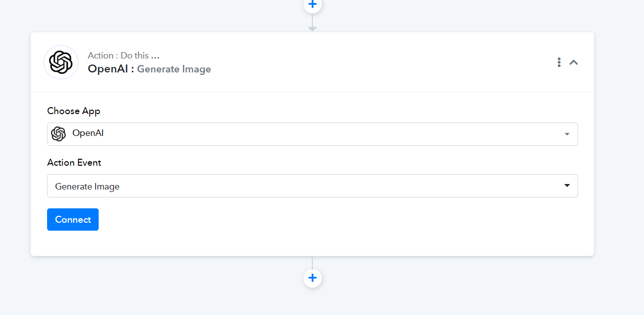This screenshot has height=315, width=644.
Task: Open the three-dot options menu of the action
Action: coord(559,63)
